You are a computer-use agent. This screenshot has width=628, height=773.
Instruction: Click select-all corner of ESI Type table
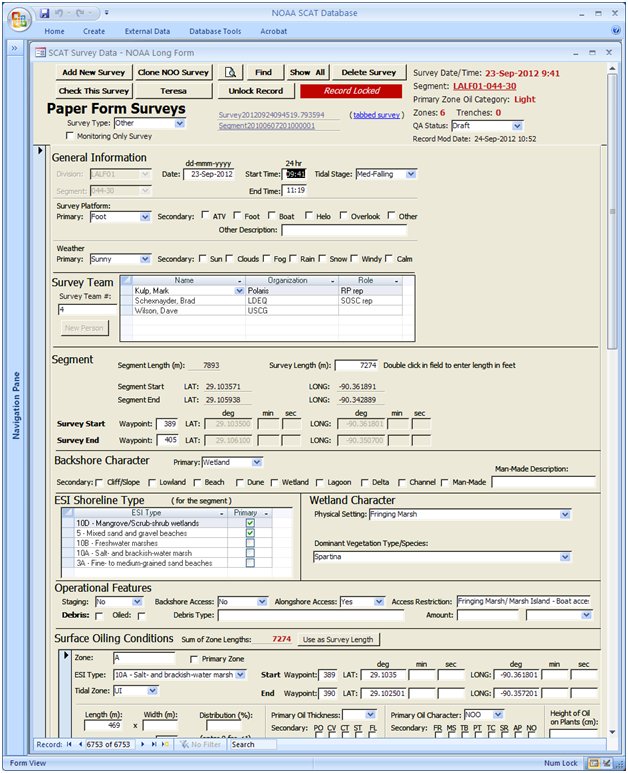[68, 513]
